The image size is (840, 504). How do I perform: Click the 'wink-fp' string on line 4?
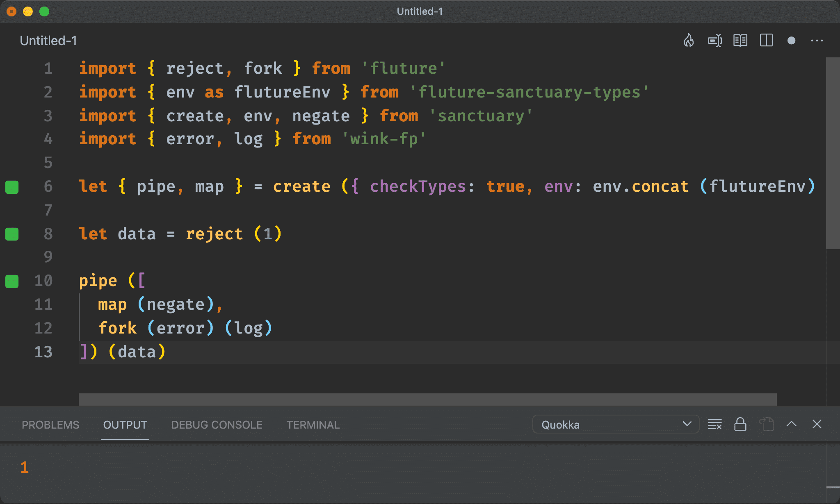(384, 139)
